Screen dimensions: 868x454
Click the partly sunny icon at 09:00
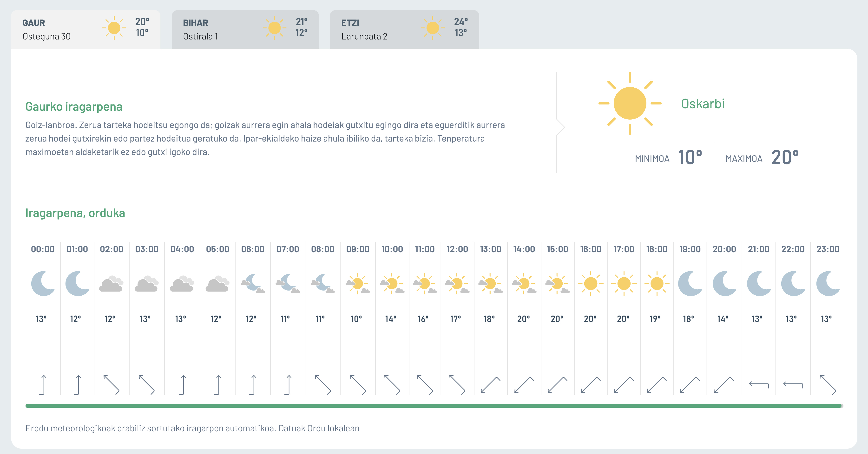tap(357, 284)
